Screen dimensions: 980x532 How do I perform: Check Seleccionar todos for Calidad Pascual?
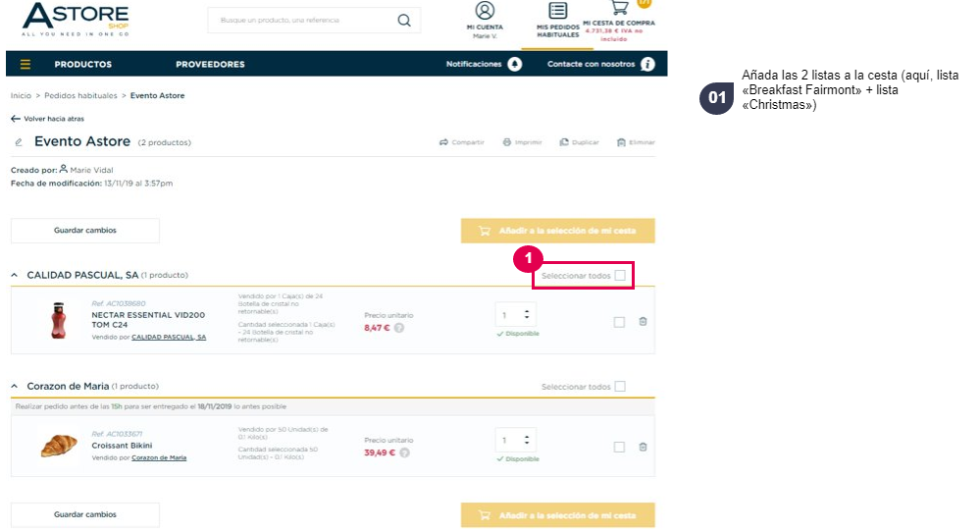pos(620,275)
